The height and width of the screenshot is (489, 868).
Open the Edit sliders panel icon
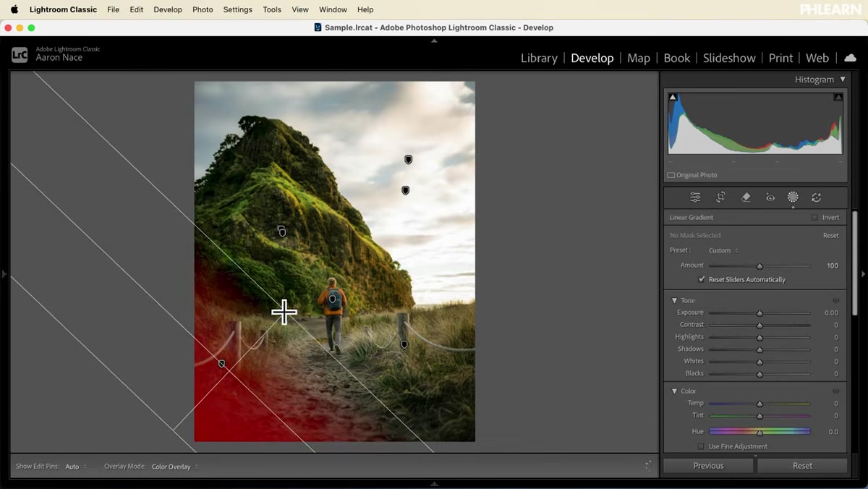pos(695,197)
